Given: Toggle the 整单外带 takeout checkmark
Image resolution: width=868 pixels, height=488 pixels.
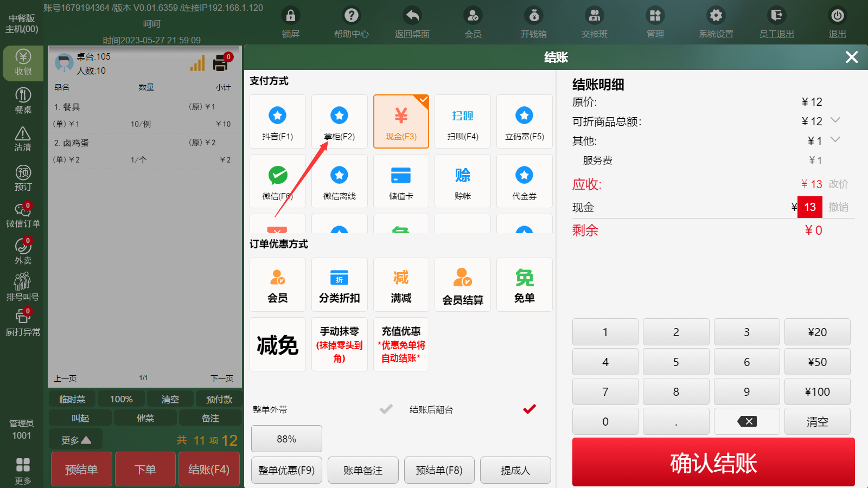Looking at the screenshot, I should [x=386, y=409].
